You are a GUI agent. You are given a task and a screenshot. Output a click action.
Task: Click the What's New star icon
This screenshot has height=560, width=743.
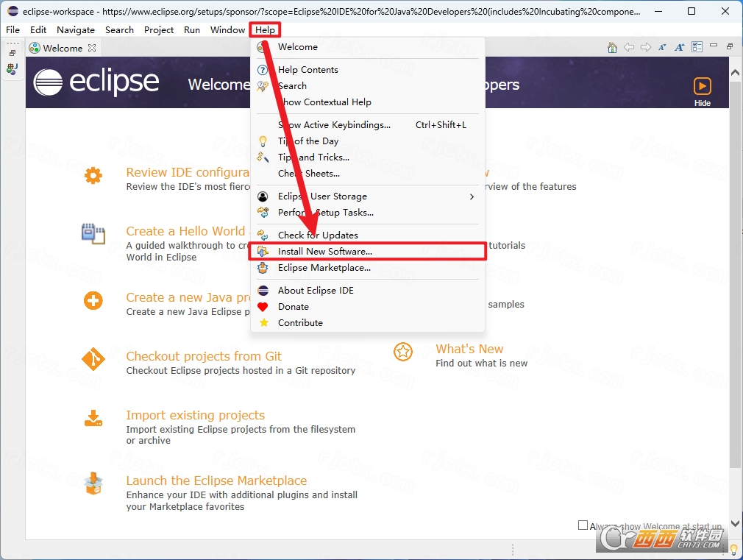(403, 352)
